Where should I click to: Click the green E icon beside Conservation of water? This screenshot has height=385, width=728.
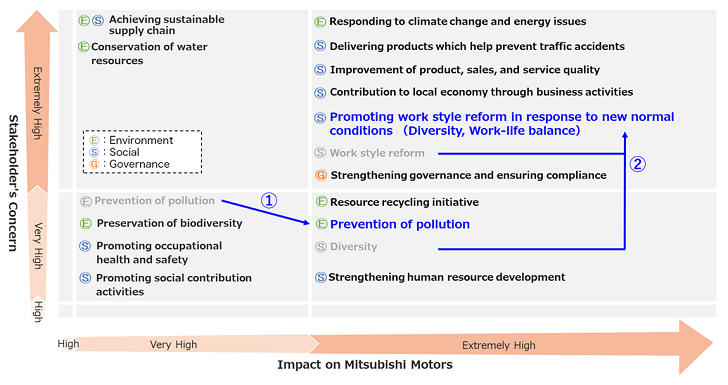(84, 46)
